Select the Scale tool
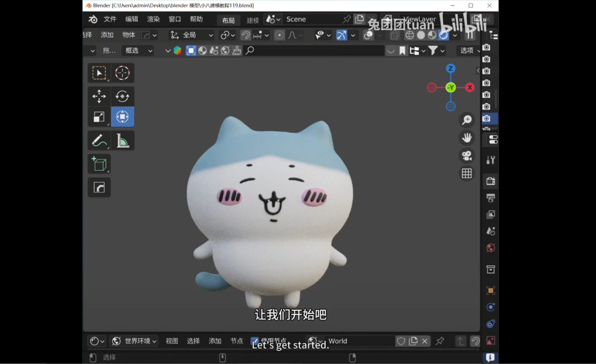 (x=99, y=116)
